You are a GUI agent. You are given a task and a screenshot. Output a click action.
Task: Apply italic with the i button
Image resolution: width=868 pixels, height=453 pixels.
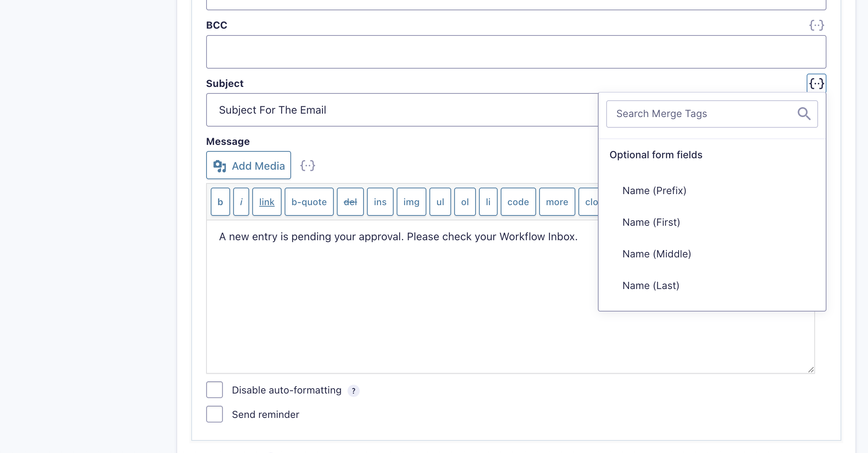[241, 202]
